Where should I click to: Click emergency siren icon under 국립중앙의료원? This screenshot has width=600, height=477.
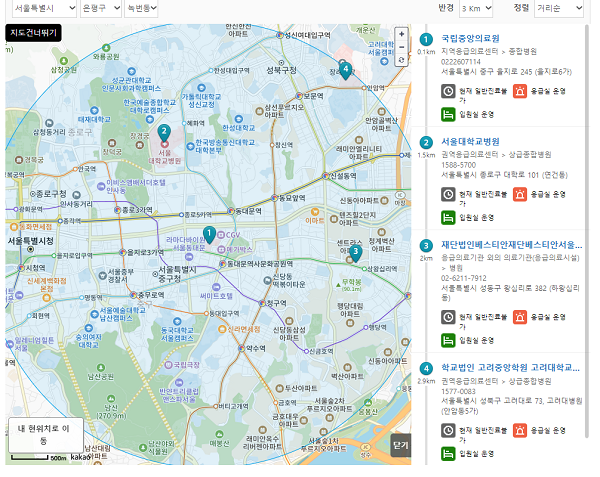point(520,91)
